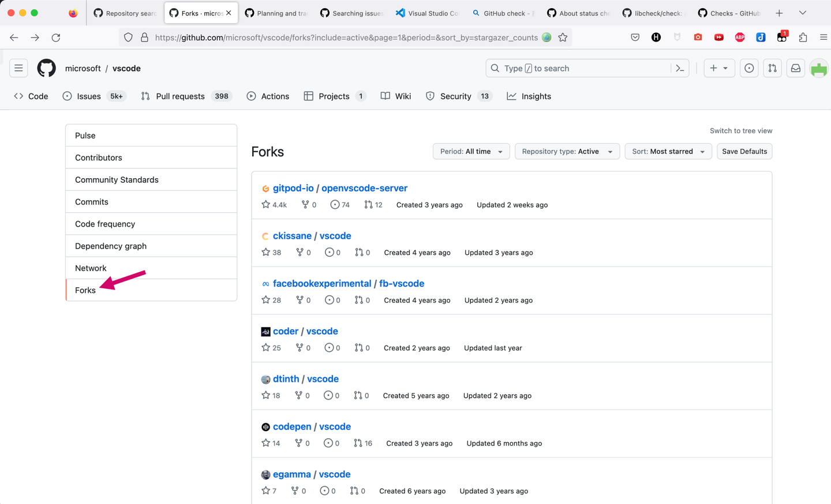
Task: Open the Pull requests icon in header
Action: pyautogui.click(x=772, y=68)
